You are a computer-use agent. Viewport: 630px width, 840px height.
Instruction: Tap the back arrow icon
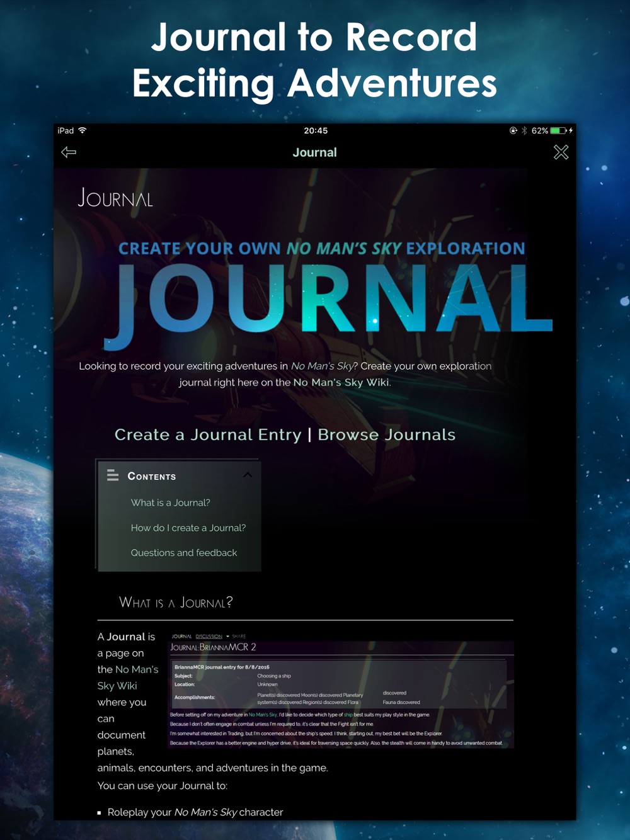tap(69, 152)
